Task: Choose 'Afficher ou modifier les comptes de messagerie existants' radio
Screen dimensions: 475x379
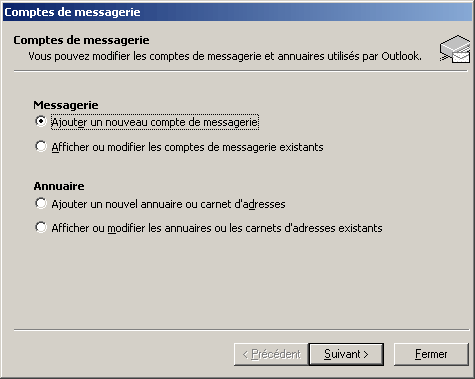Action: (x=41, y=146)
